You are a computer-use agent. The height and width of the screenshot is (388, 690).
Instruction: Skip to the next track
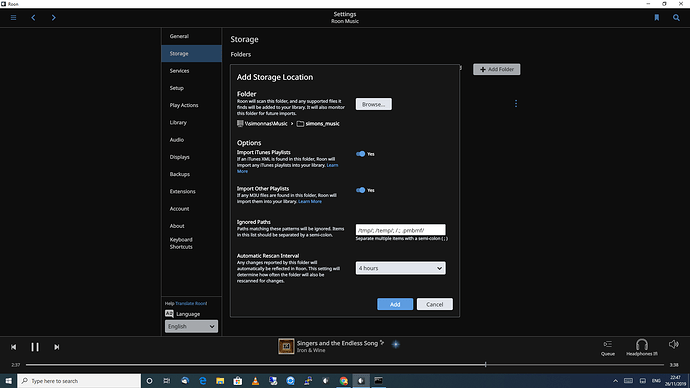pos(56,347)
